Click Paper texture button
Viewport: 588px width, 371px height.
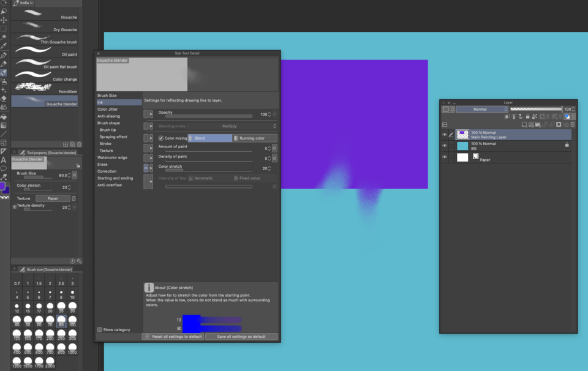pyautogui.click(x=53, y=198)
